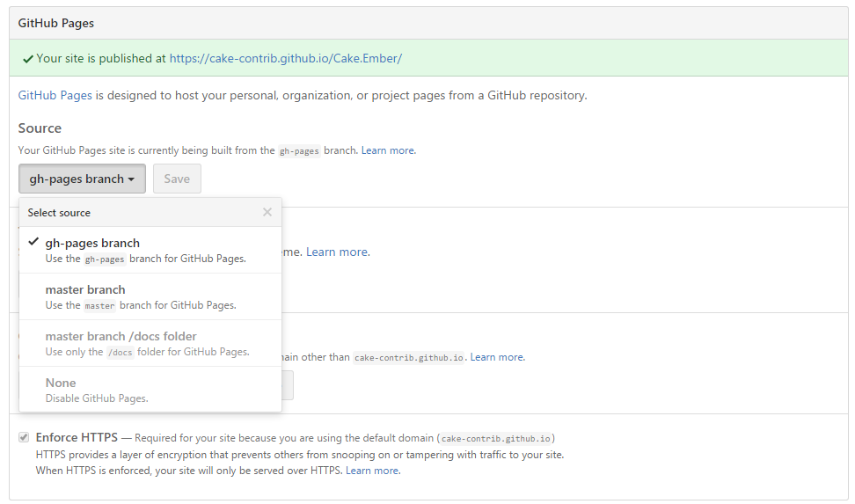Open Learn more link for custom domain
Viewport: 855px width, 504px height.
497,357
